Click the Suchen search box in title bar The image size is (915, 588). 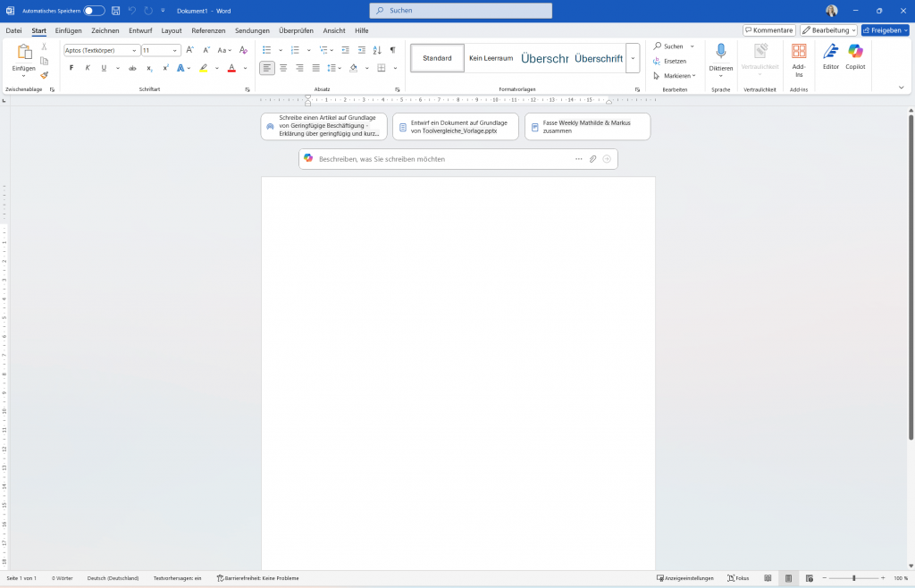460,11
